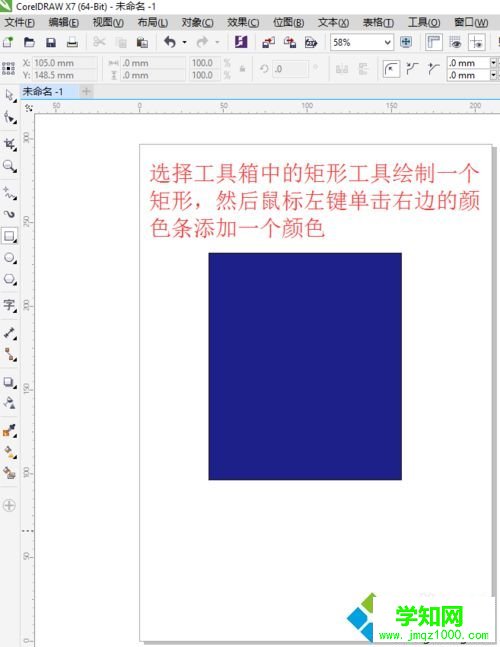
Task: Select the Crop tool
Action: 9,144
